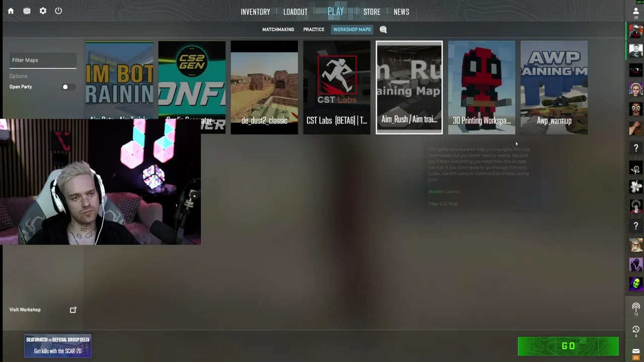Open the LOADOUT menu
The width and height of the screenshot is (644, 362).
pyautogui.click(x=295, y=12)
